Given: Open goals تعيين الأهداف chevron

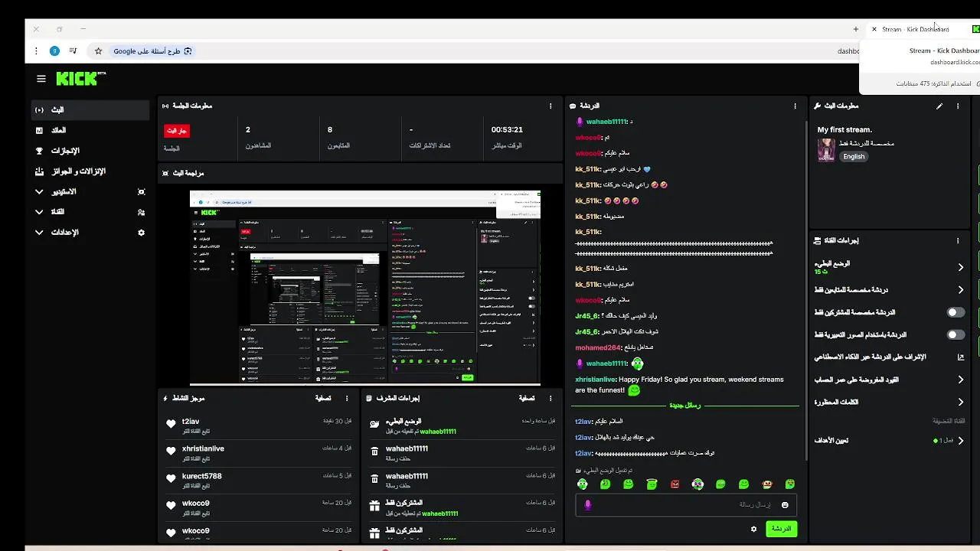Looking at the screenshot, I should coord(961,441).
